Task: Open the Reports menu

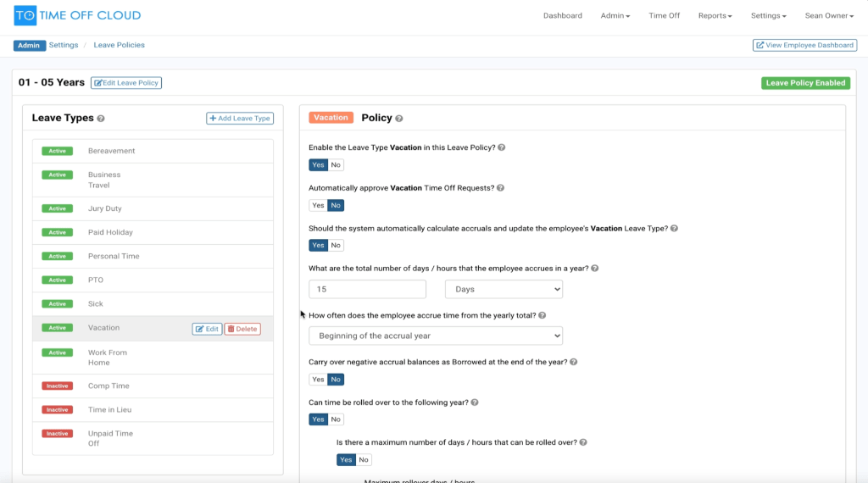Action: point(715,15)
